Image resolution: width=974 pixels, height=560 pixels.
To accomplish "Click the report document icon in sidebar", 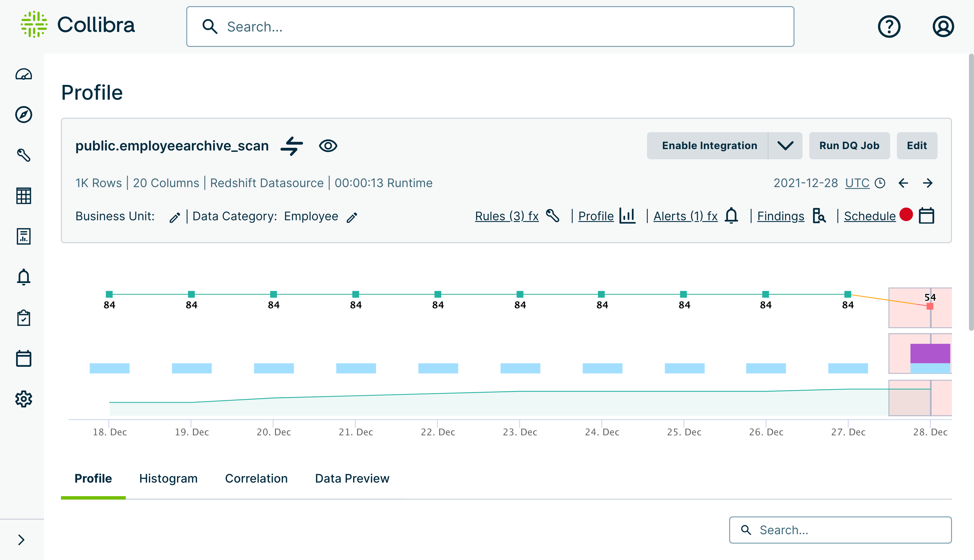I will click(x=23, y=236).
